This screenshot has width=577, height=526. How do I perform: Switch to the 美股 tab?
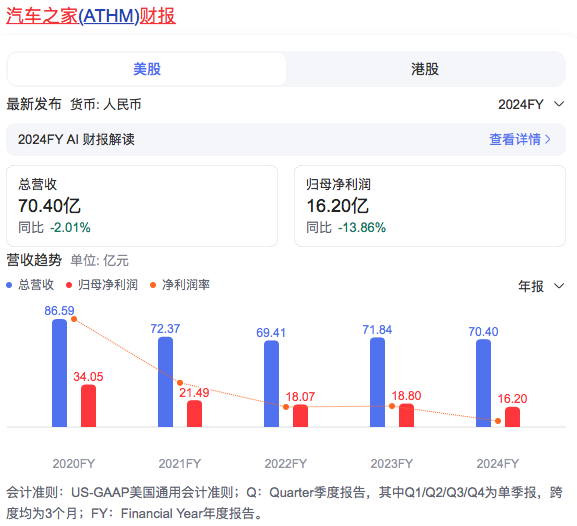[x=146, y=69]
